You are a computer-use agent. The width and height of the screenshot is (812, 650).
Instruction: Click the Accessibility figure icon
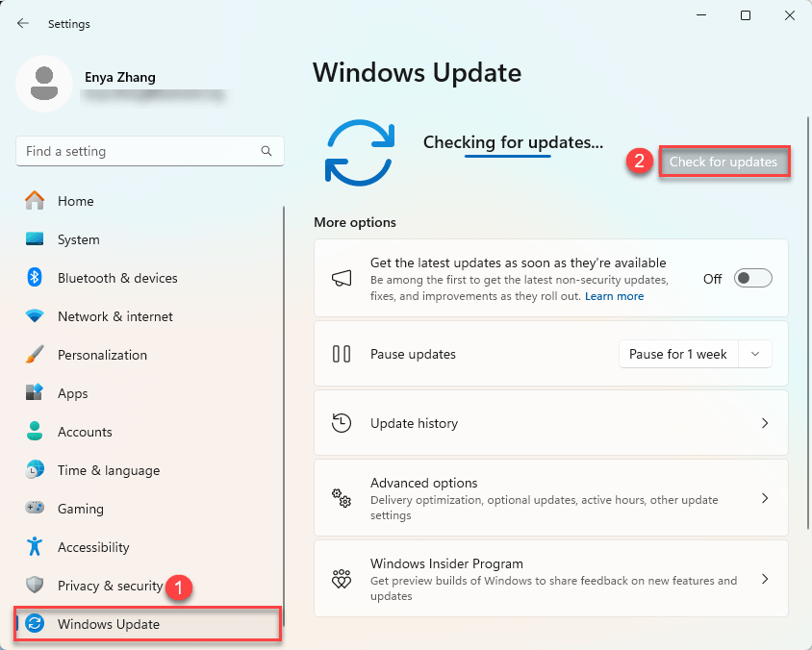point(36,547)
